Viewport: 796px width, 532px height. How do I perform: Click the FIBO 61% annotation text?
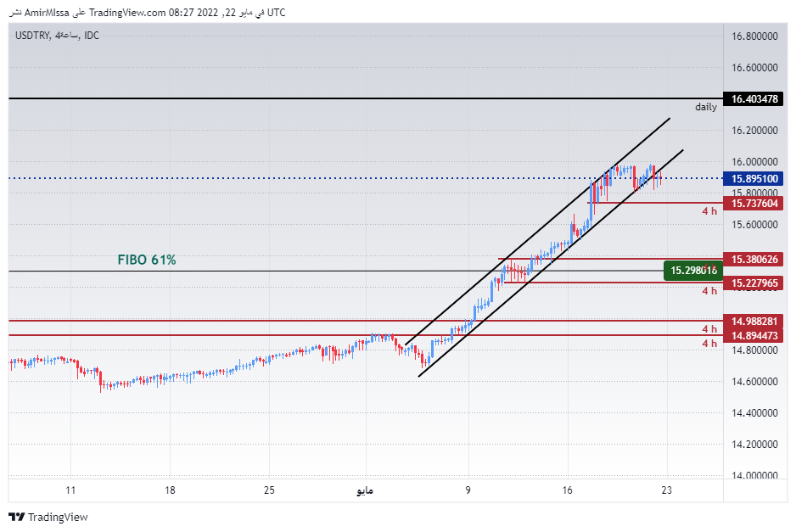[x=147, y=260]
